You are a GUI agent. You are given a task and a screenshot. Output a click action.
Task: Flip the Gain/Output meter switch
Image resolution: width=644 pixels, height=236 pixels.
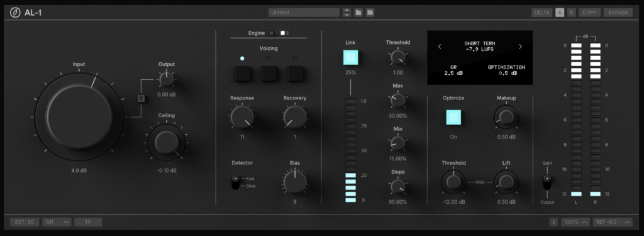click(x=547, y=182)
